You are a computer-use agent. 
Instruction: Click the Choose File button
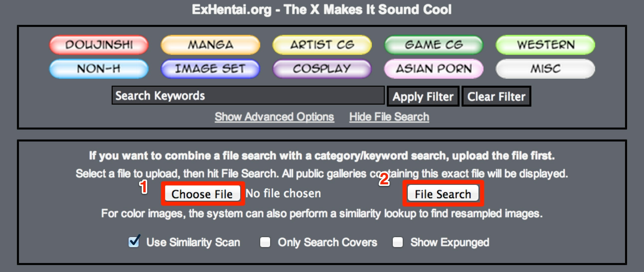[x=202, y=194]
